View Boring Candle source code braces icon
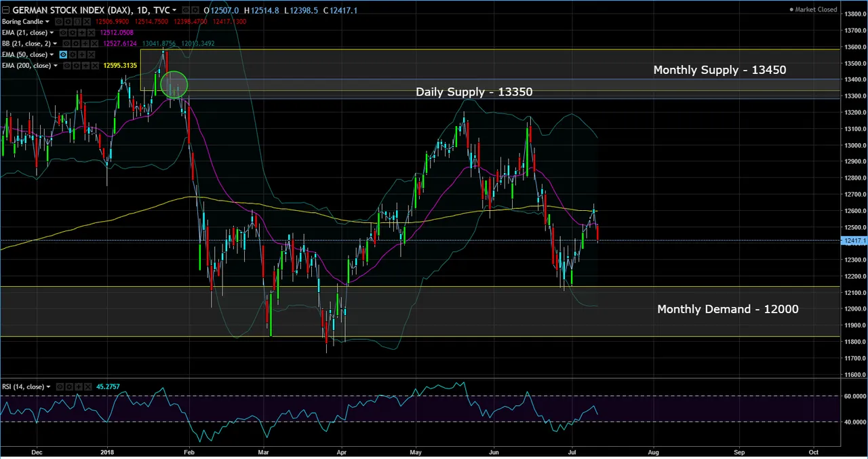The height and width of the screenshot is (459, 868). click(77, 22)
